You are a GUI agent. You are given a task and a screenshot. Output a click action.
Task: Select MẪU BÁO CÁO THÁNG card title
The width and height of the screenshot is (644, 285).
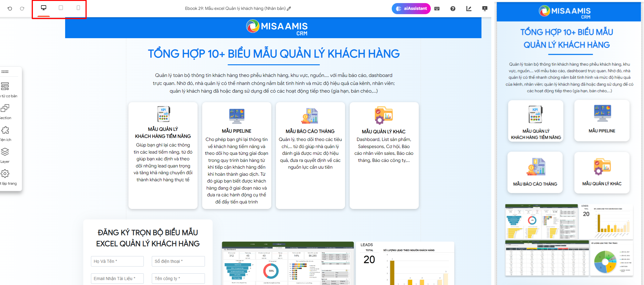click(x=310, y=131)
